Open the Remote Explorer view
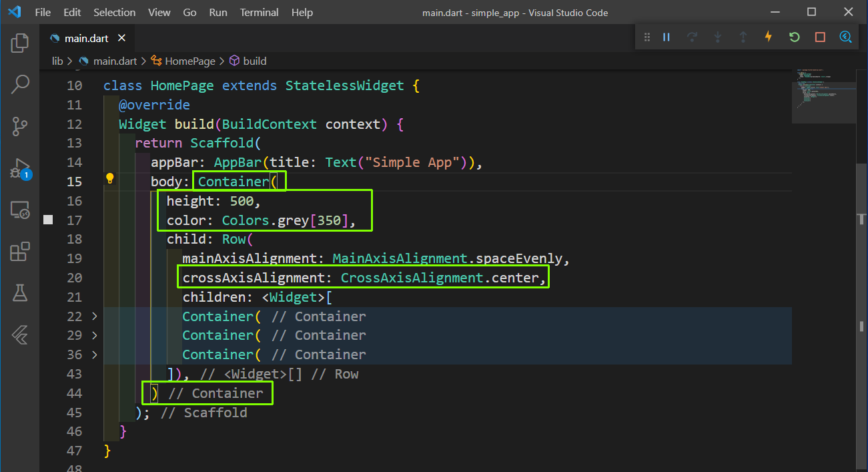868x472 pixels. tap(20, 211)
